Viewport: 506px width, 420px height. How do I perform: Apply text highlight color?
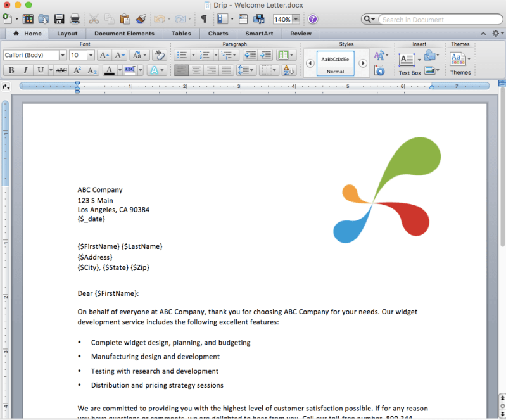[130, 70]
